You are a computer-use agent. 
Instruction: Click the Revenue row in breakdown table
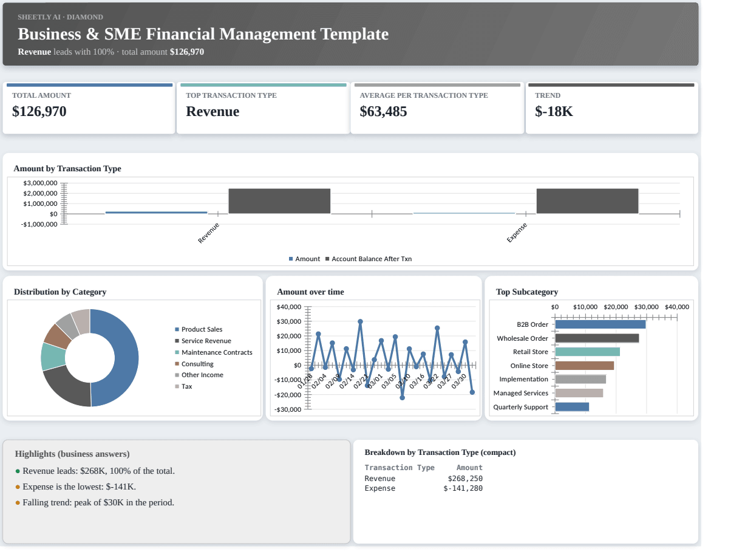424,479
